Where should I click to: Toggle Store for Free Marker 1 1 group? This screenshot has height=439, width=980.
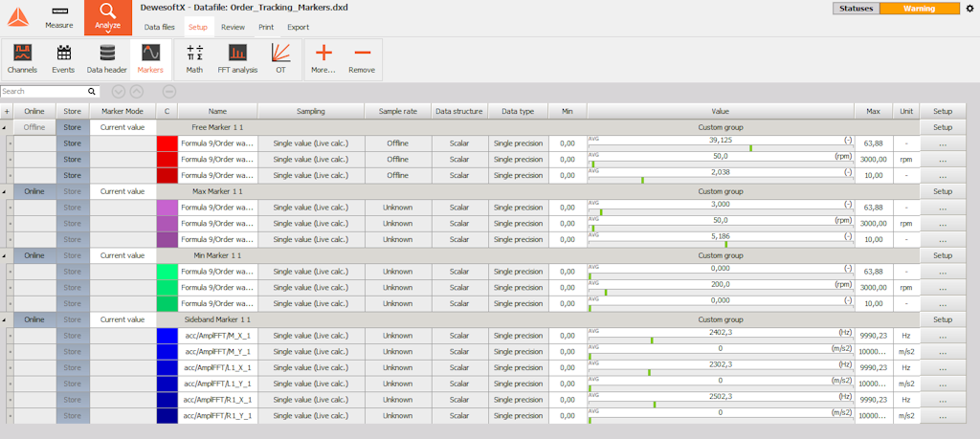(73, 127)
